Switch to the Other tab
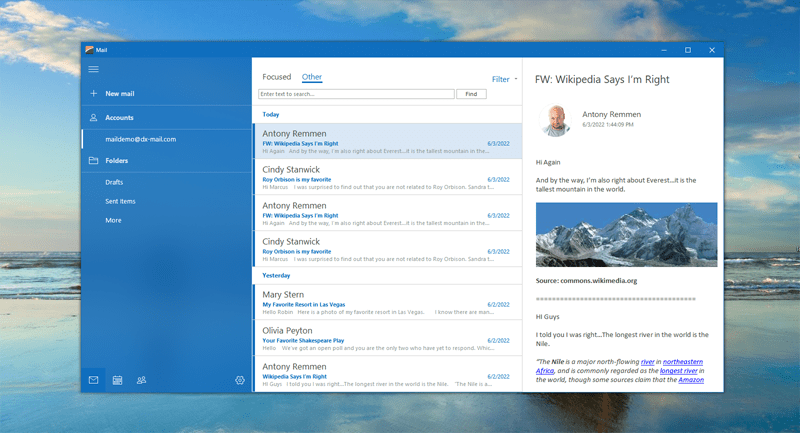 click(312, 77)
